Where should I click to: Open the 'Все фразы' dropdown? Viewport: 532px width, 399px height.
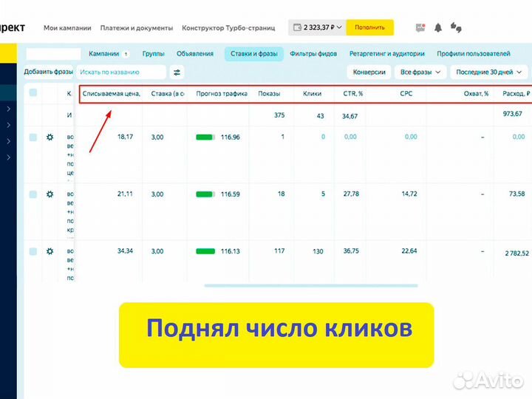pyautogui.click(x=420, y=72)
